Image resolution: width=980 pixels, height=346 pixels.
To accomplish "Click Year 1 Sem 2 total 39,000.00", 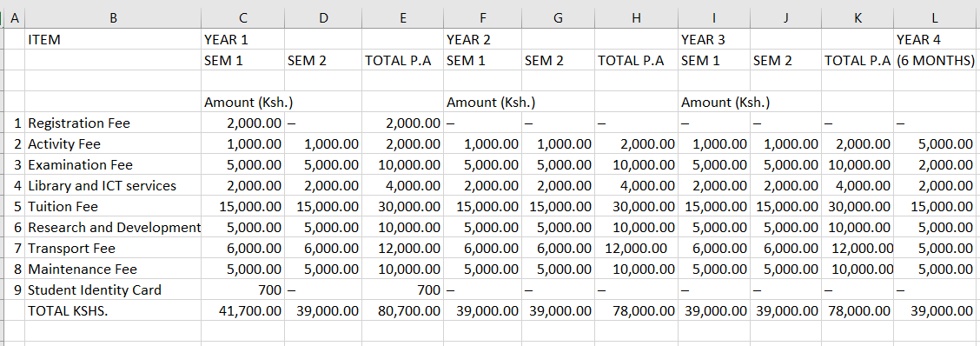I will [322, 310].
